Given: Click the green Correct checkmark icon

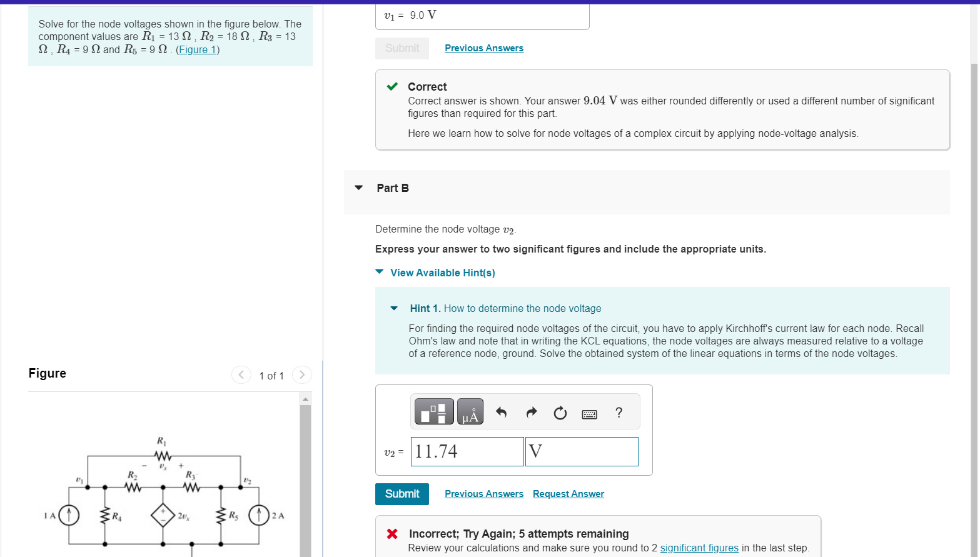Looking at the screenshot, I should 391,86.
